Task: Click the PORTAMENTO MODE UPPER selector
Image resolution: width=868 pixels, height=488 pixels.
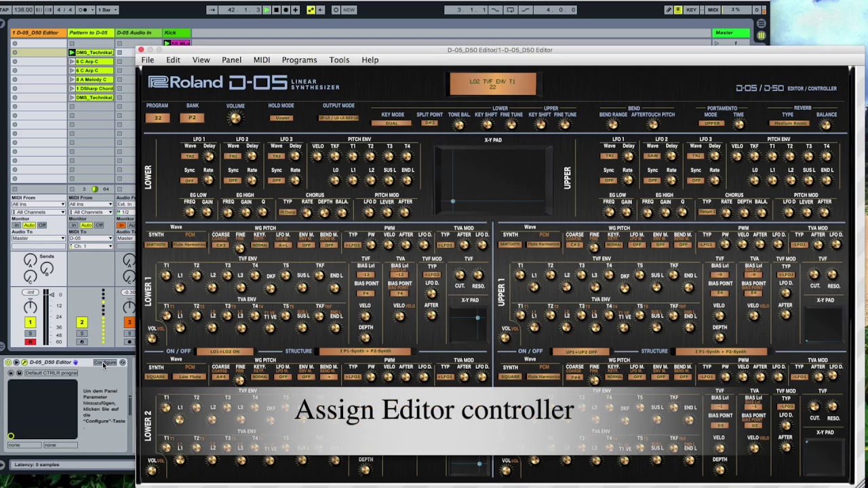Action: [x=711, y=123]
